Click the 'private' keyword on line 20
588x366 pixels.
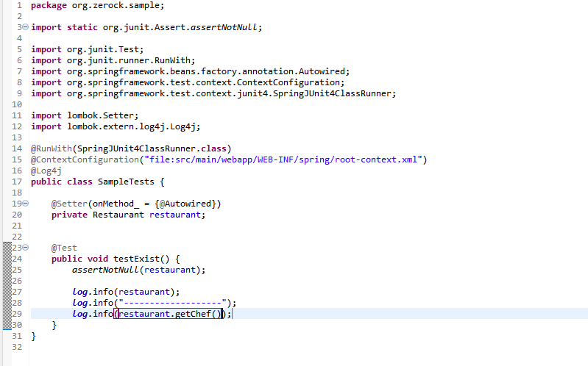click(x=69, y=215)
